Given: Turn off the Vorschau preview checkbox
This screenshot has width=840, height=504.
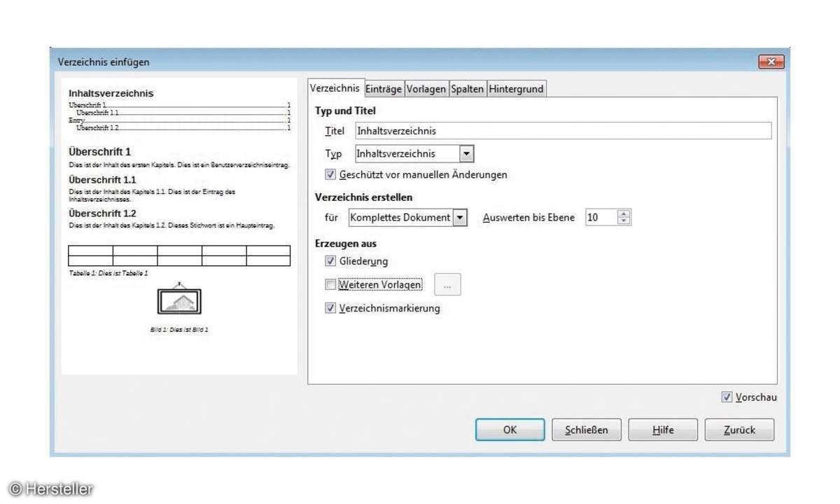Looking at the screenshot, I should tap(727, 397).
